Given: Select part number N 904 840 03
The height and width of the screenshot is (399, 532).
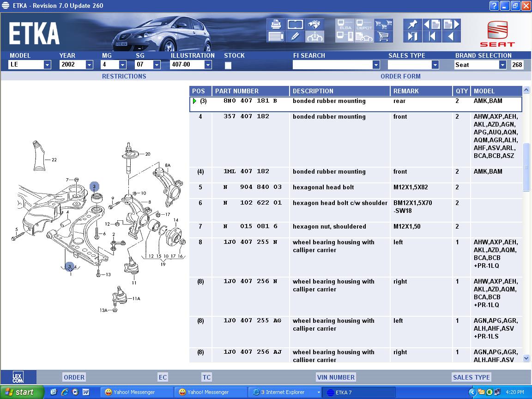Looking at the screenshot, I should 253,187.
